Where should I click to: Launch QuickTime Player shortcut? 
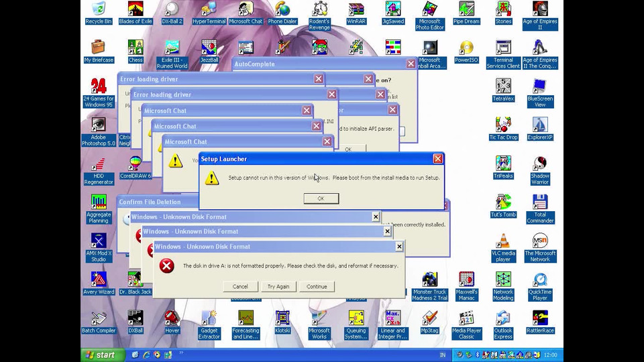(x=539, y=286)
